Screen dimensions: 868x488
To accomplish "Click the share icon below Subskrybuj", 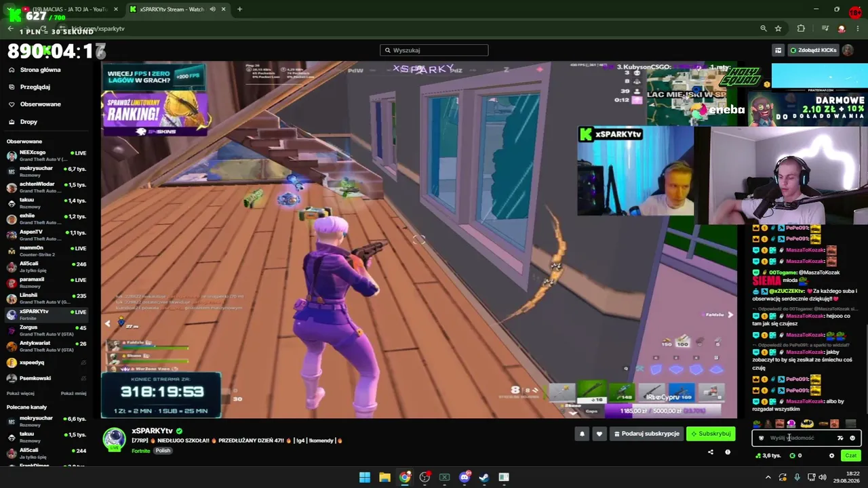I will point(711,452).
